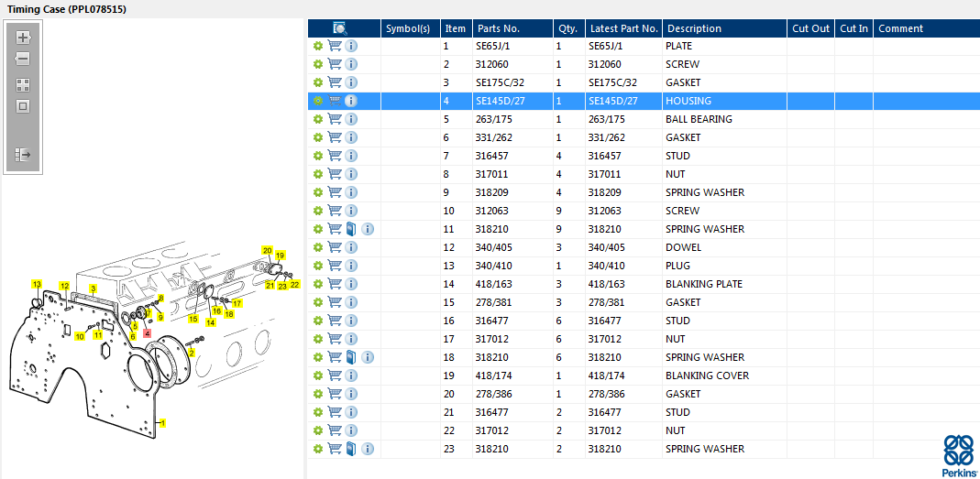Screen dimensions: 980x479
Task: Click the Latest Part No. column header
Action: pos(623,28)
